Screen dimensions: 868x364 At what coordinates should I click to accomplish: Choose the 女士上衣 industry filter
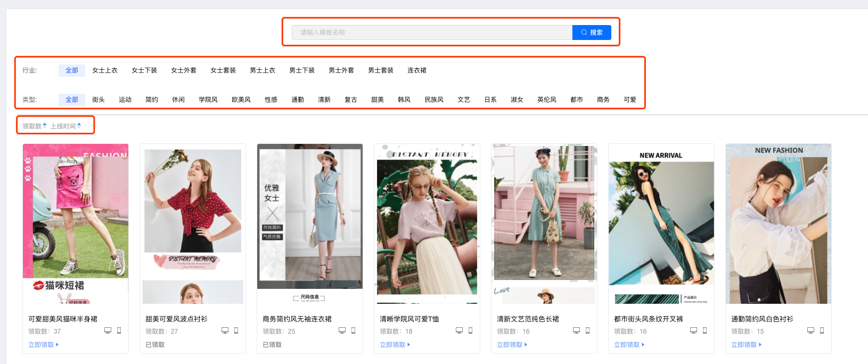point(105,70)
